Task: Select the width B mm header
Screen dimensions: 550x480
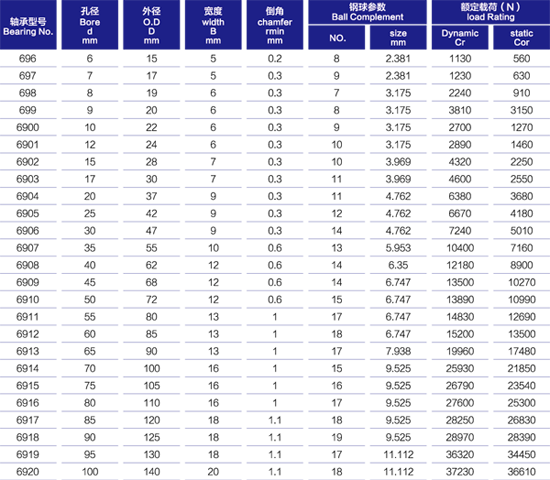Action: click(213, 25)
